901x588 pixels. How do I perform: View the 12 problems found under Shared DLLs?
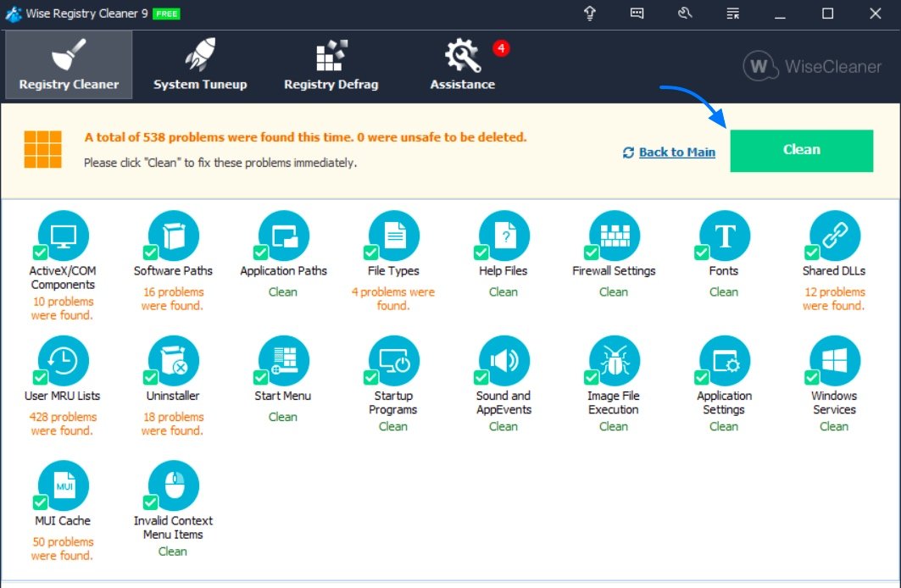click(834, 298)
